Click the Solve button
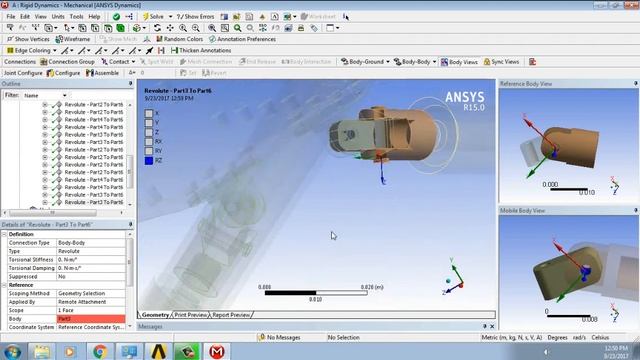The width and height of the screenshot is (640, 360). tap(153, 17)
